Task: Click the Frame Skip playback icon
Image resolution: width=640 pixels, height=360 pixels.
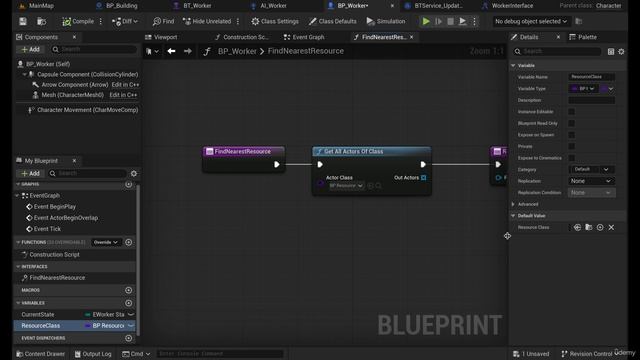Action: pos(438,21)
